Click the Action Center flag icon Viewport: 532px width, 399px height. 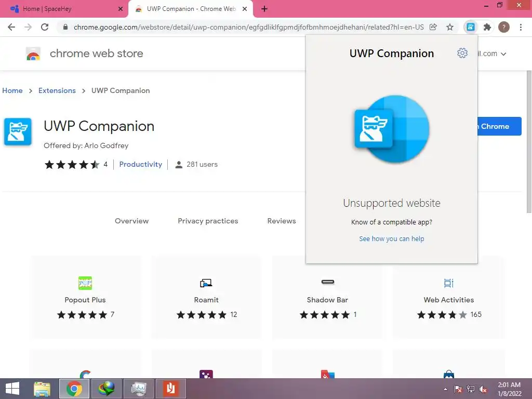tap(458, 389)
